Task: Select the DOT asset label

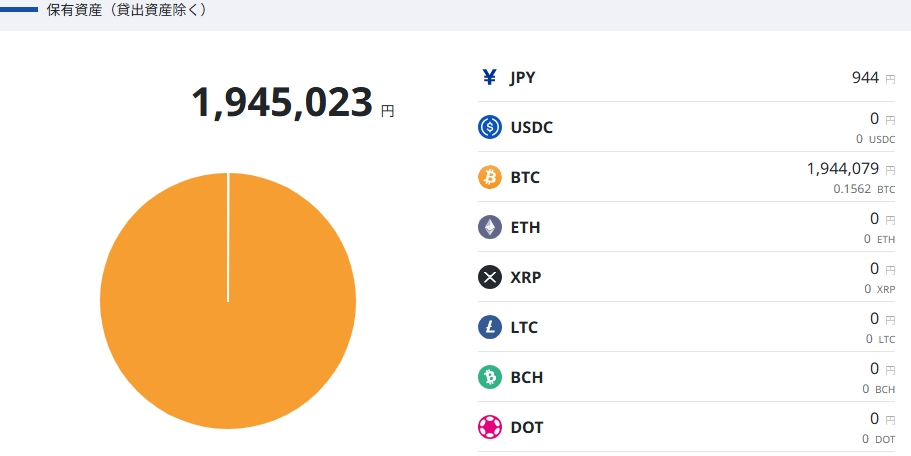Action: point(527,428)
